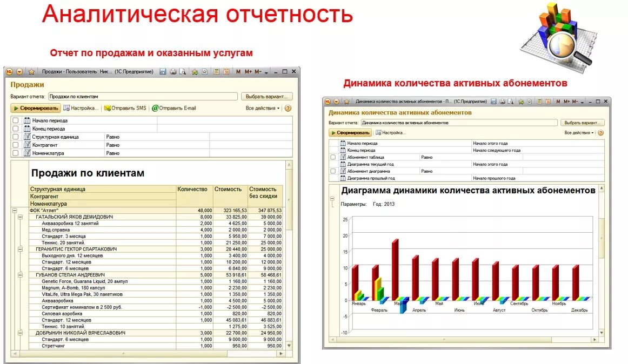Click scroll down arrow of Динамика report
628x364 pixels.
pyautogui.click(x=602, y=333)
